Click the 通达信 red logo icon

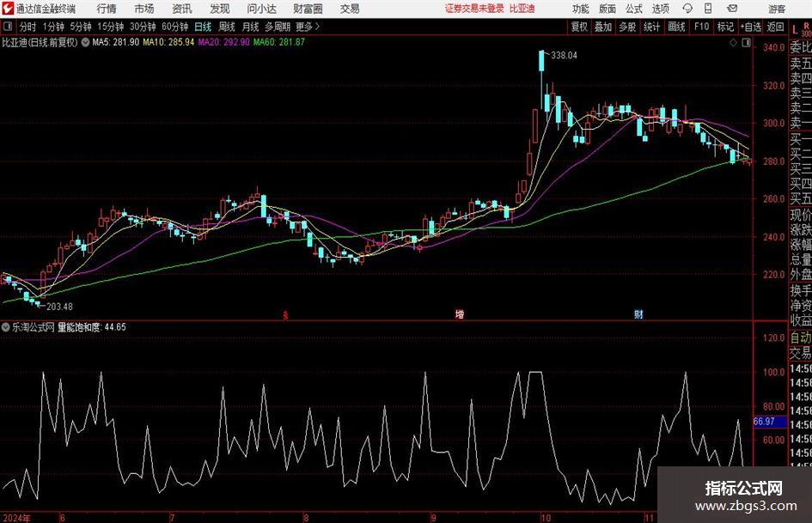point(8,9)
